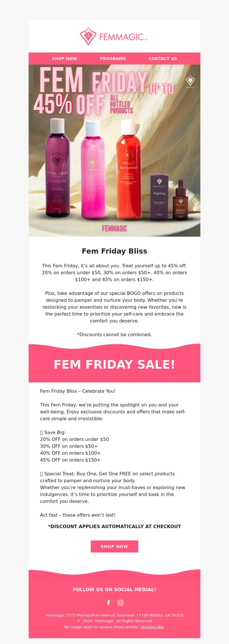Screen dimensions: 229x644
Task: Click the Fem Friday Bliss heading
Action: click(114, 251)
